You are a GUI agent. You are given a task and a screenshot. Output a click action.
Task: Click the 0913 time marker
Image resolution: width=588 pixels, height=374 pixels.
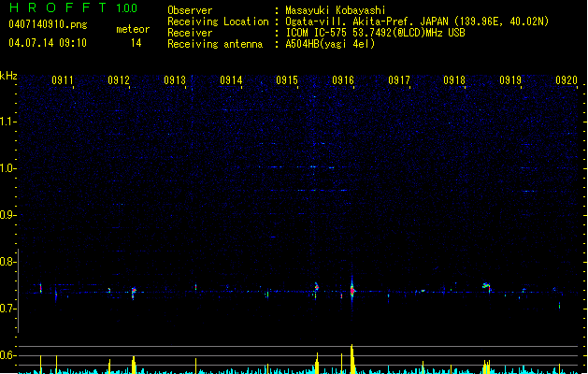pos(175,80)
